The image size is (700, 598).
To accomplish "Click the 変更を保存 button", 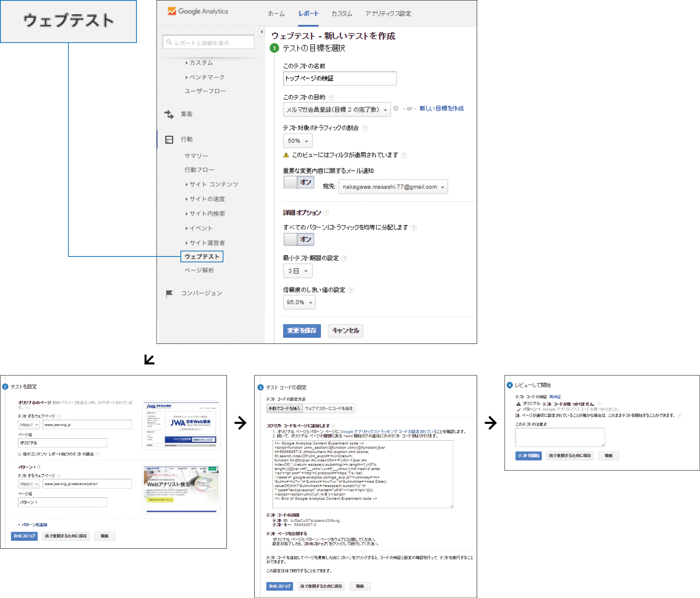I will (x=302, y=331).
